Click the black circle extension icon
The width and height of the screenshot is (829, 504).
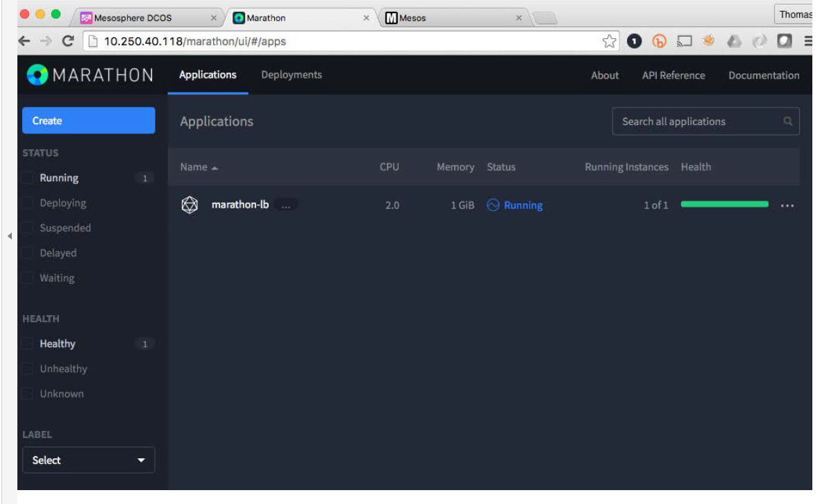635,41
